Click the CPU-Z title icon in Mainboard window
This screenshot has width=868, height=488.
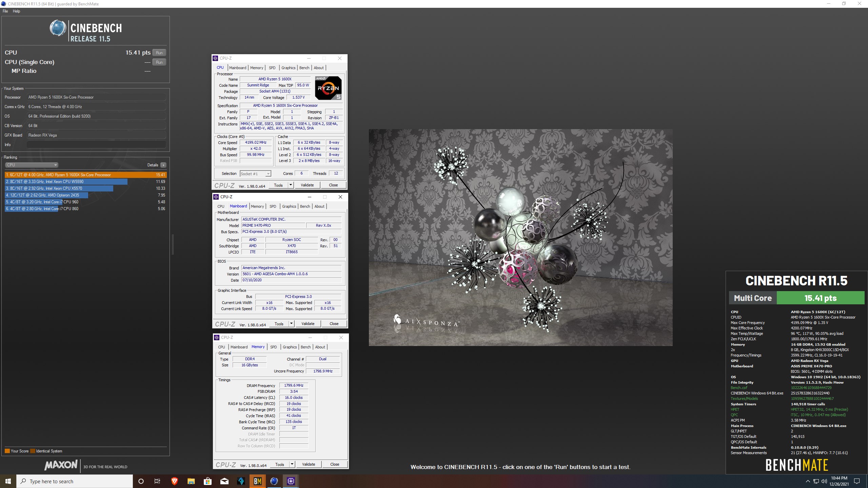pos(216,197)
